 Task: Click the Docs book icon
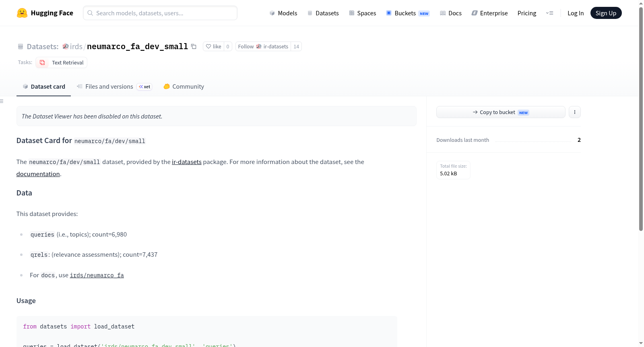coord(443,13)
